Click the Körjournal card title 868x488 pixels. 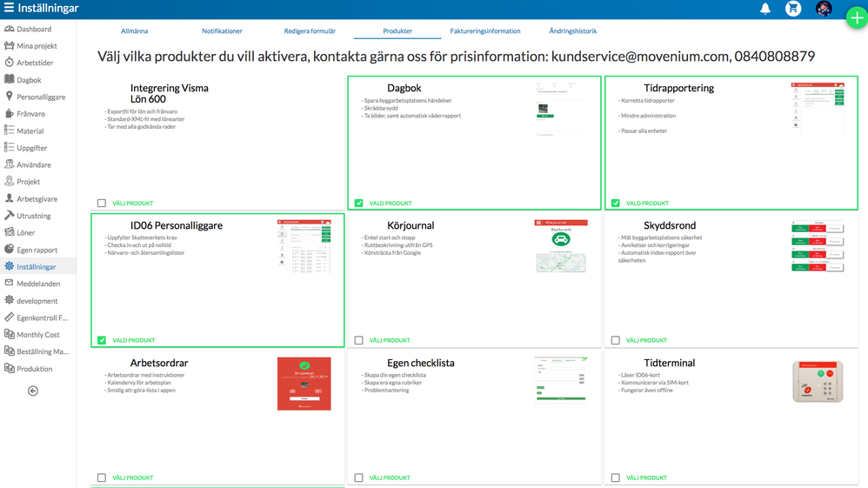pyautogui.click(x=411, y=225)
